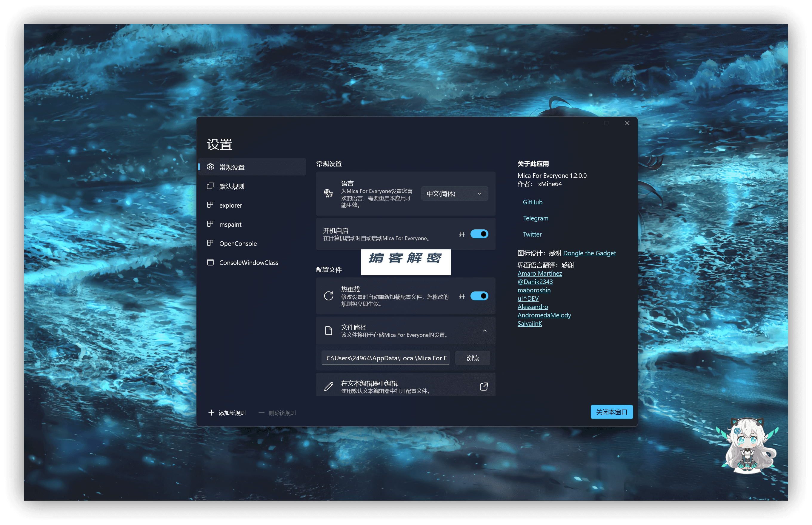The image size is (812, 525).
Task: Click the plus icon for 添加新规则
Action: 211,413
